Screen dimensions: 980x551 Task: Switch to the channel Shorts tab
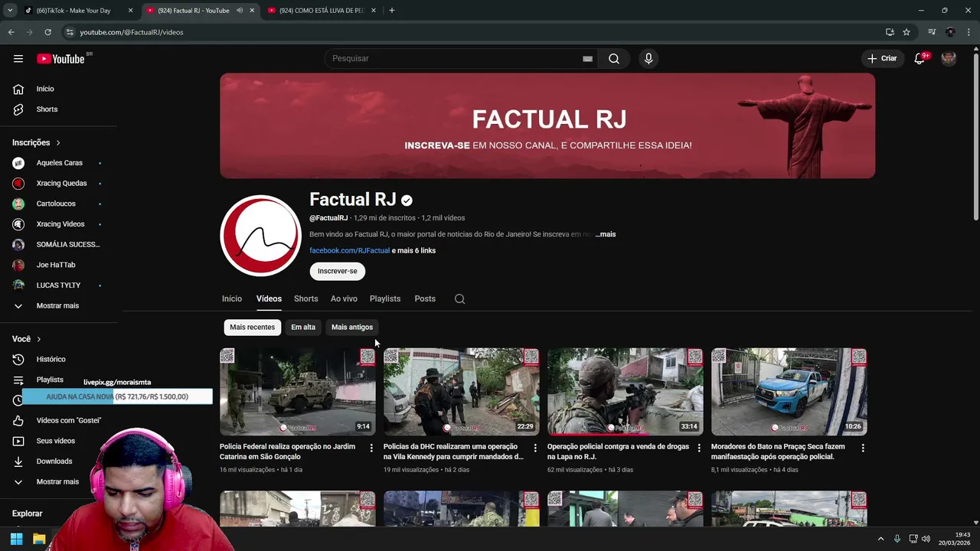305,298
